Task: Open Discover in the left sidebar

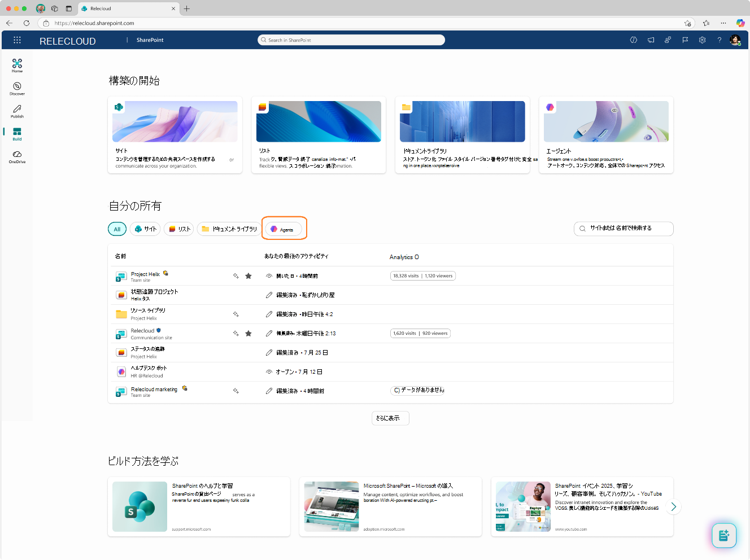Action: [17, 89]
